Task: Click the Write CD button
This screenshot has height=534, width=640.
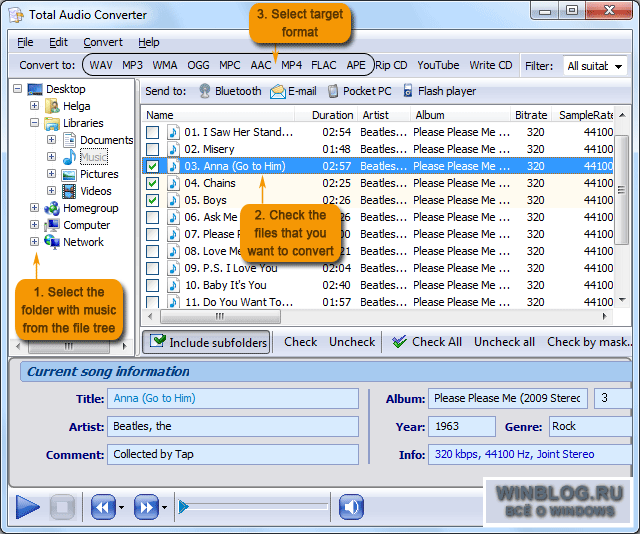Action: click(491, 65)
